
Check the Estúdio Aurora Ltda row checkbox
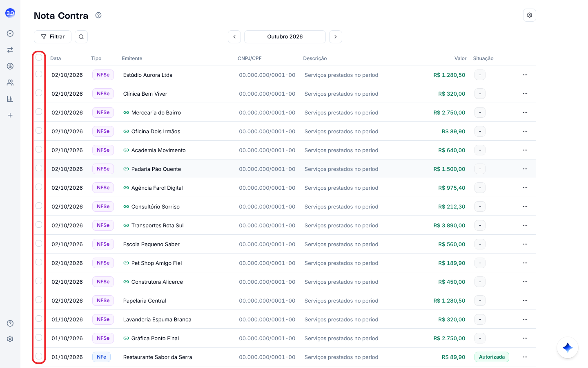[39, 74]
